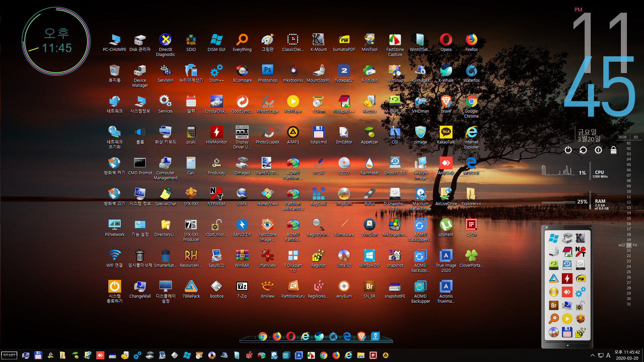The height and width of the screenshot is (362, 644).
Task: Close the floating launcher panel
Action: [547, 228]
